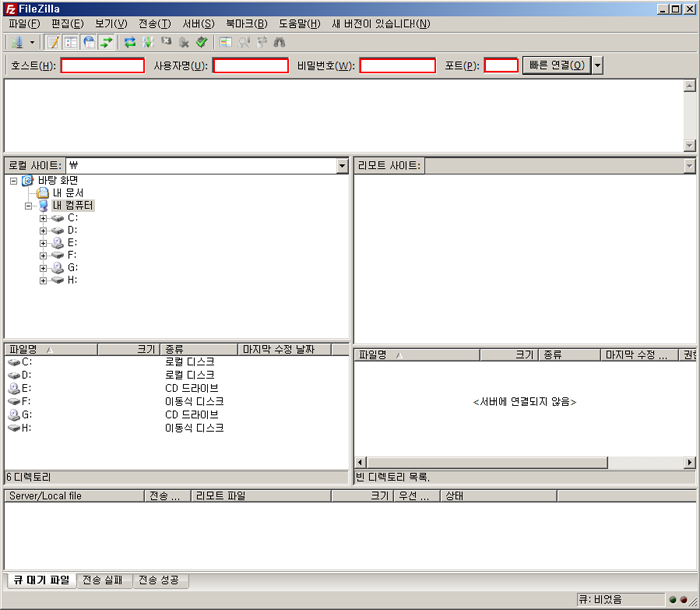Image resolution: width=700 pixels, height=610 pixels.
Task: Open the 전송(T) menu
Action: [154, 24]
